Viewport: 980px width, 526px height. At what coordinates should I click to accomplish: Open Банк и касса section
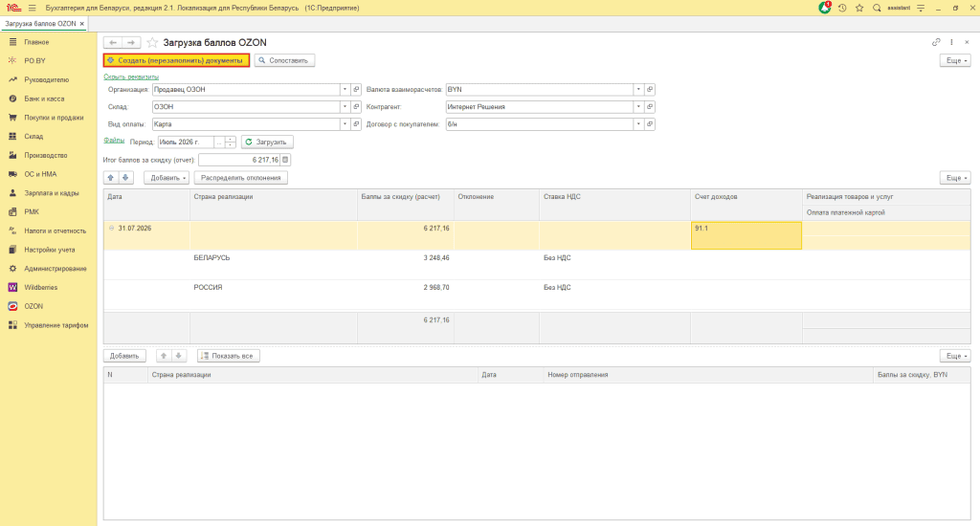click(x=44, y=99)
